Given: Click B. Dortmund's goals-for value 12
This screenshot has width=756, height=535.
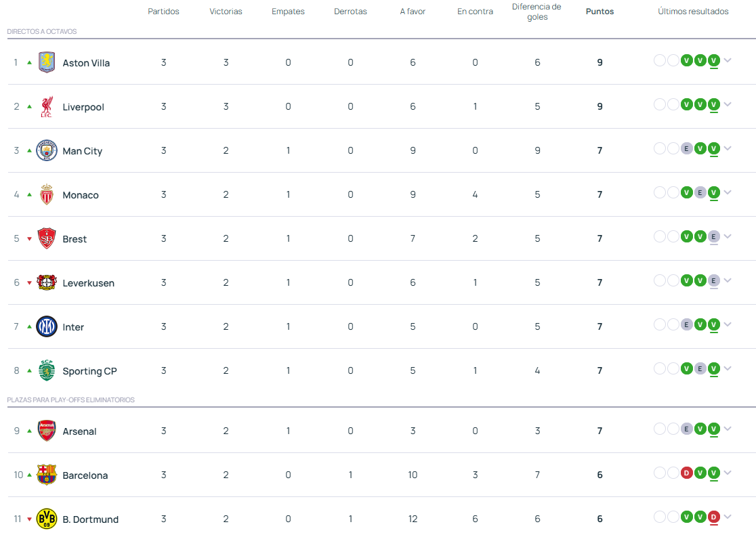Looking at the screenshot, I should tap(413, 519).
